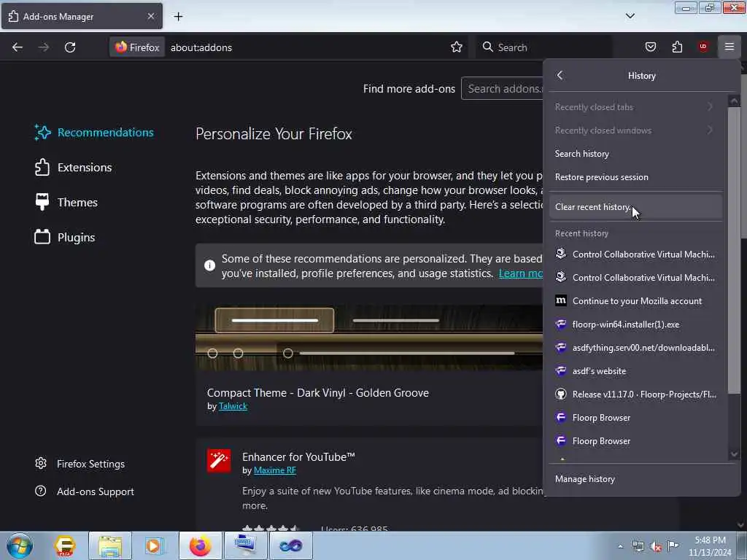Toggle the hamburger application menu

click(x=729, y=47)
